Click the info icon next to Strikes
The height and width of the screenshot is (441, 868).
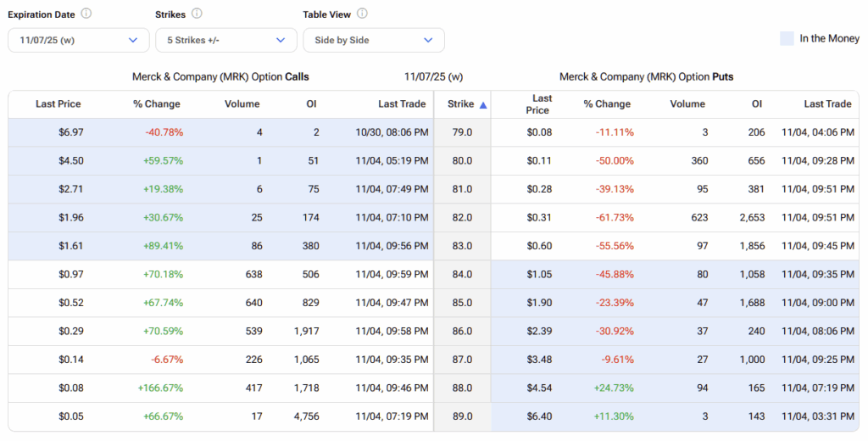(197, 14)
